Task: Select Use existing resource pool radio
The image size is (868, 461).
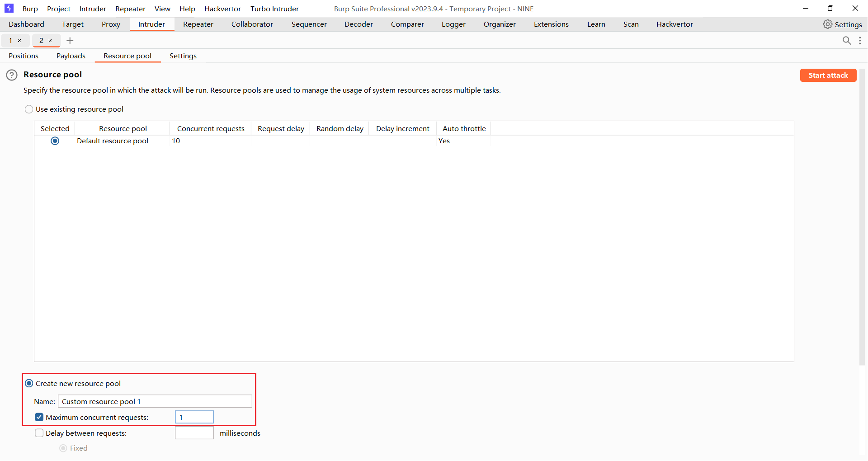Action: (x=29, y=109)
